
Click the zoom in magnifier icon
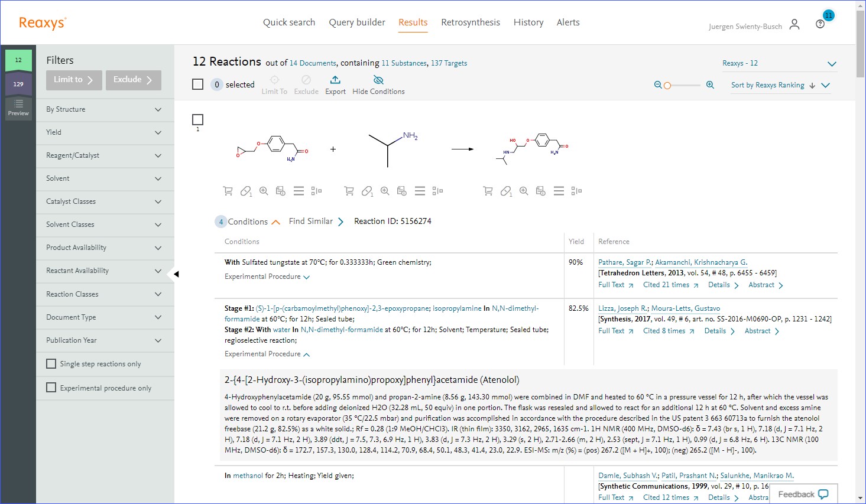point(710,85)
